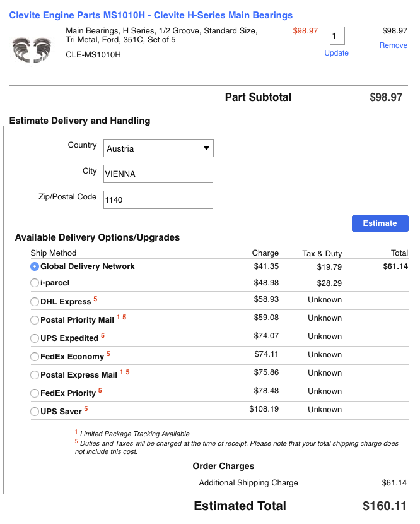The width and height of the screenshot is (420, 524).
Task: Click the quantity input field
Action: 337,35
